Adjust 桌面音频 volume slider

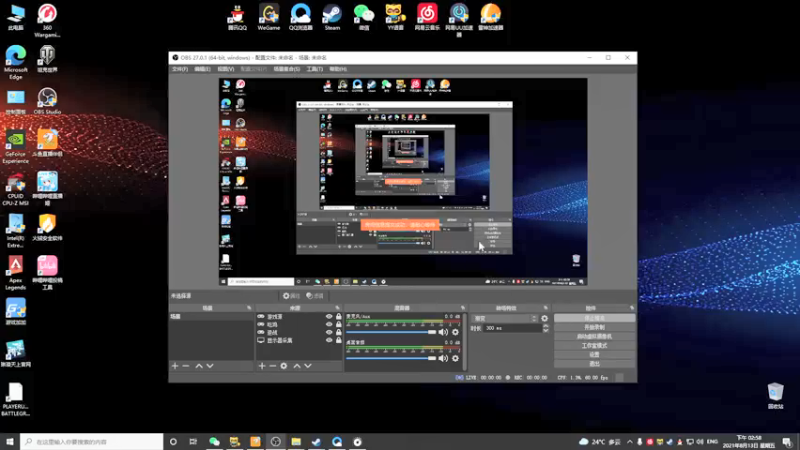391,358
